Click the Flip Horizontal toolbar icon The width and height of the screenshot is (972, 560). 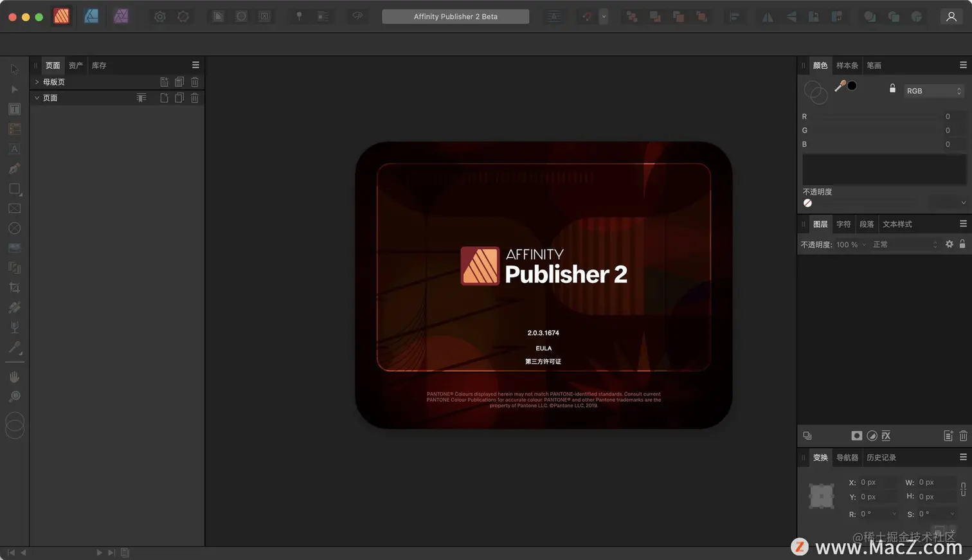click(x=768, y=17)
